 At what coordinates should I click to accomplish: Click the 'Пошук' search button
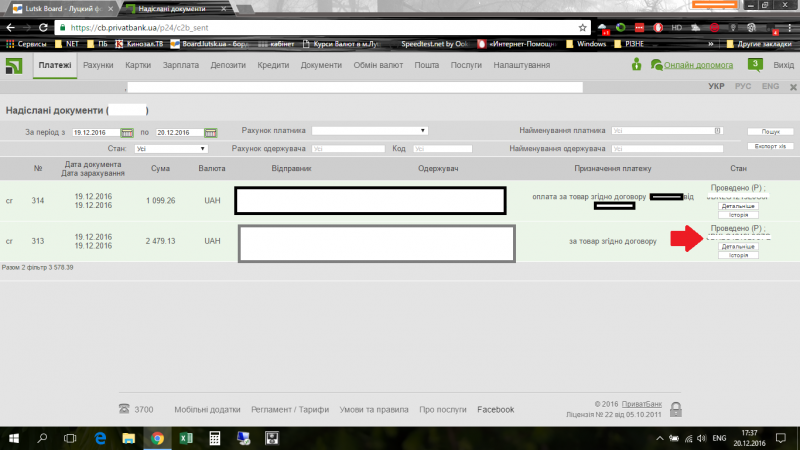[x=770, y=131]
